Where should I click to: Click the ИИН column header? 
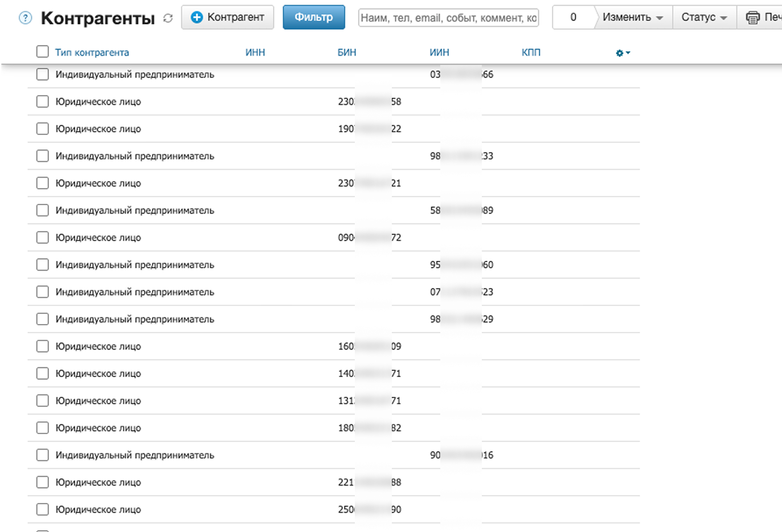coord(439,52)
